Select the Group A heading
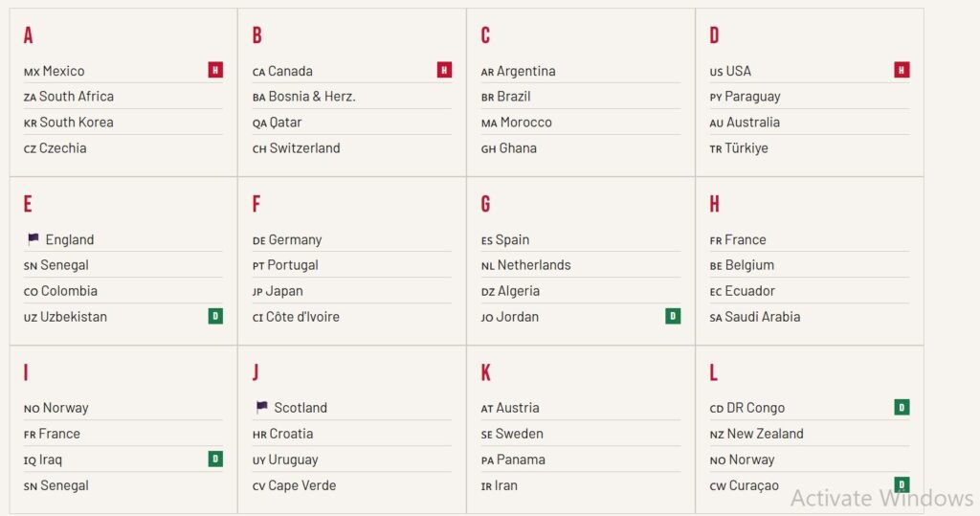Viewport: 980px width, 516px height. click(x=28, y=35)
